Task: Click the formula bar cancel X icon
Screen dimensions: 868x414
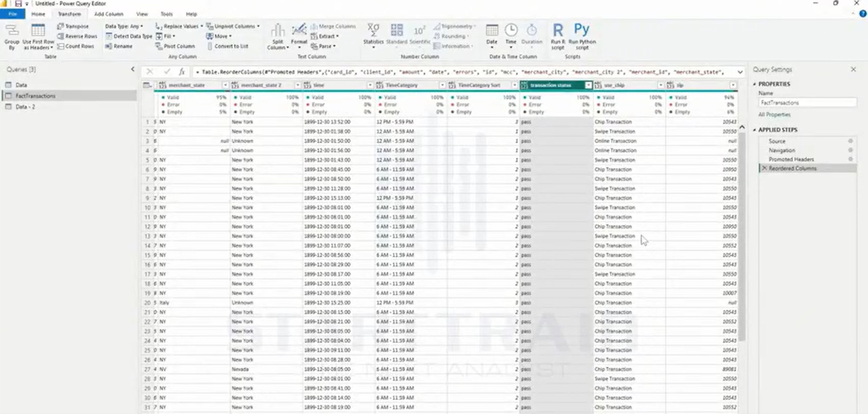Action: pos(150,72)
